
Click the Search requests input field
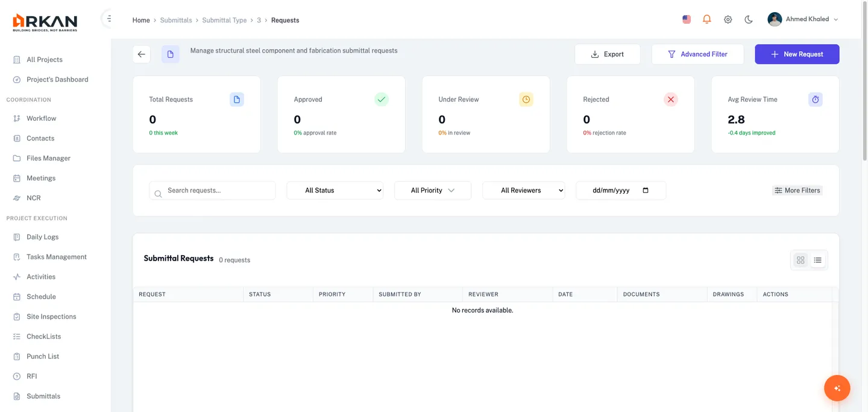[x=218, y=190]
